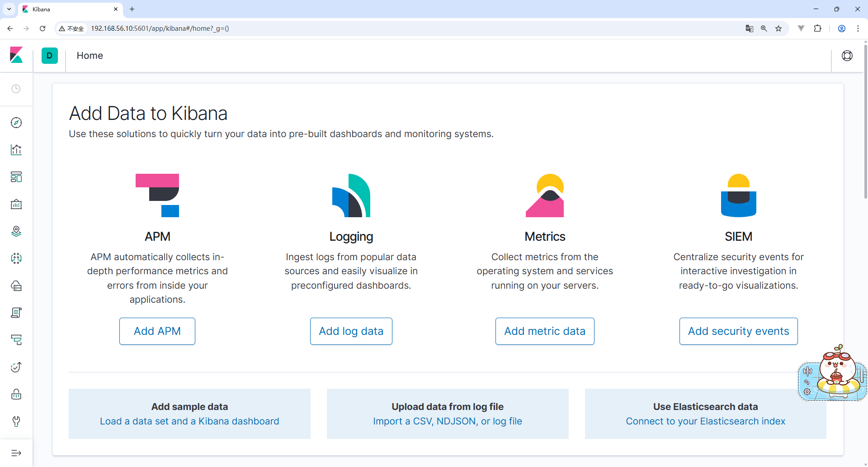Click the Use Elasticsearch data heading
The image size is (868, 467).
706,407
